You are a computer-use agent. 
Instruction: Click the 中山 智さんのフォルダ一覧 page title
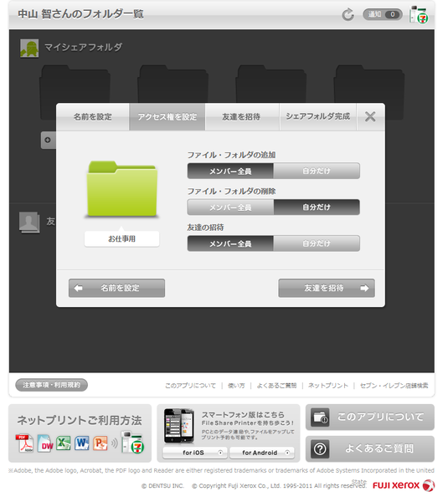[81, 15]
